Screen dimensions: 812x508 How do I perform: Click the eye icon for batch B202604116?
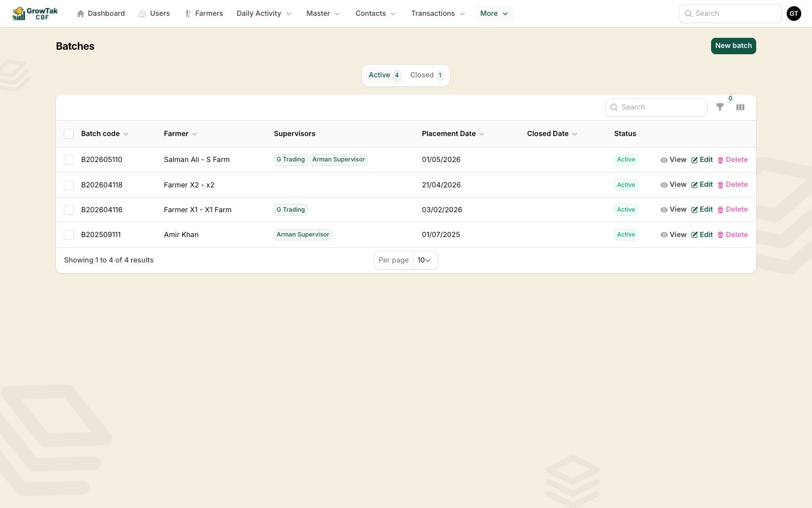pos(664,210)
